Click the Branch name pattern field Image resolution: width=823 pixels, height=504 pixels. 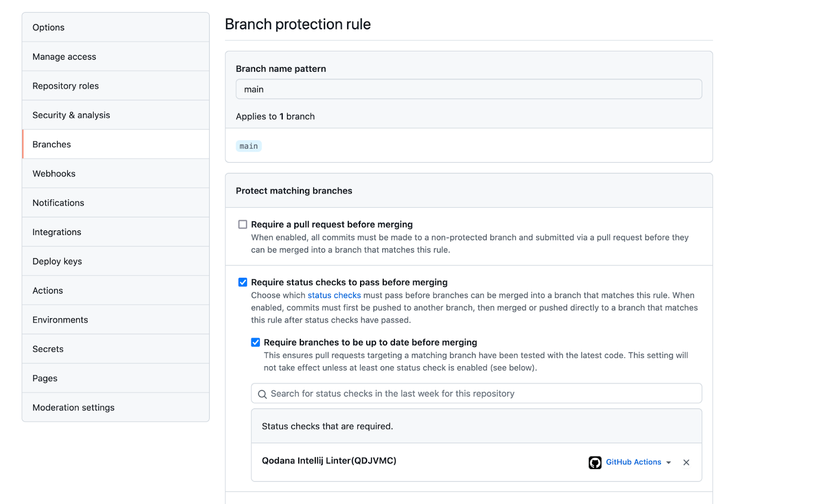point(469,89)
